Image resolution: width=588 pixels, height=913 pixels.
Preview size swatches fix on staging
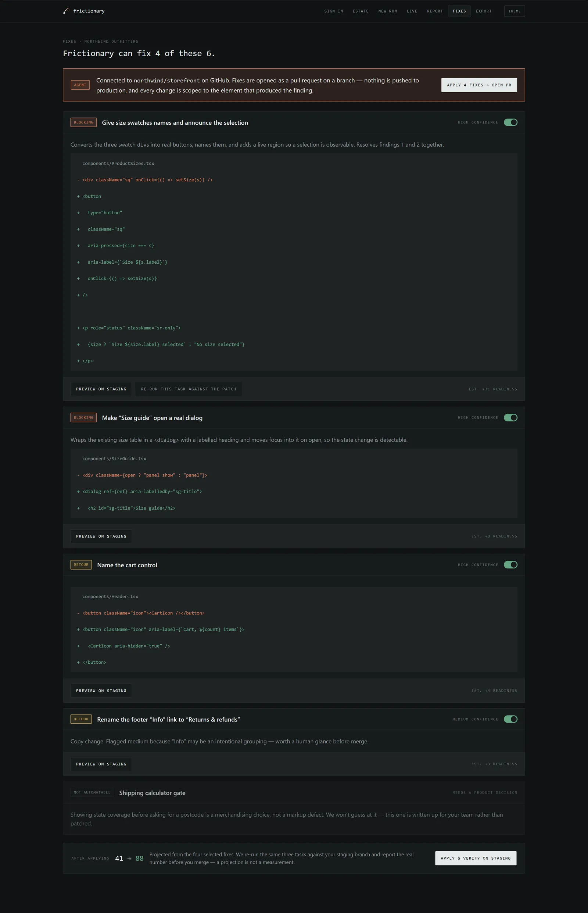point(101,389)
